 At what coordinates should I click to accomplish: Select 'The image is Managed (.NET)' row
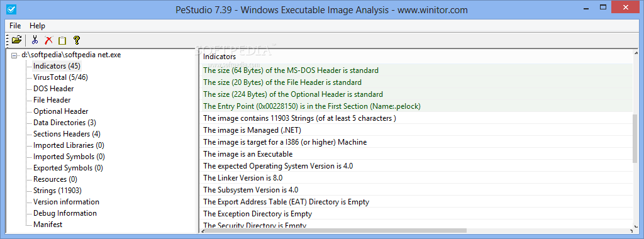(417, 130)
